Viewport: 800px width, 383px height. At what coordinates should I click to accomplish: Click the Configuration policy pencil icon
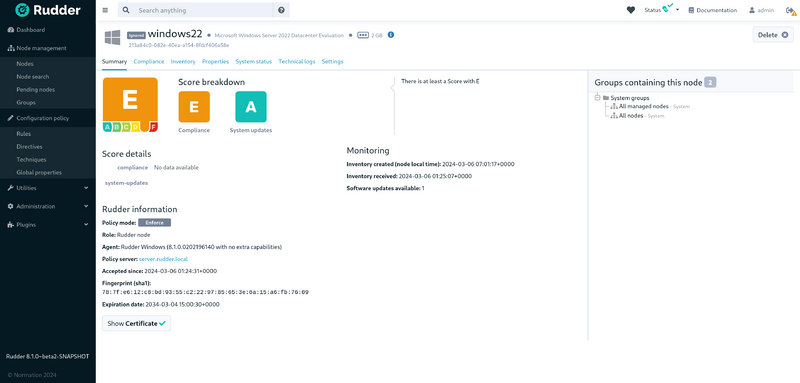click(11, 118)
